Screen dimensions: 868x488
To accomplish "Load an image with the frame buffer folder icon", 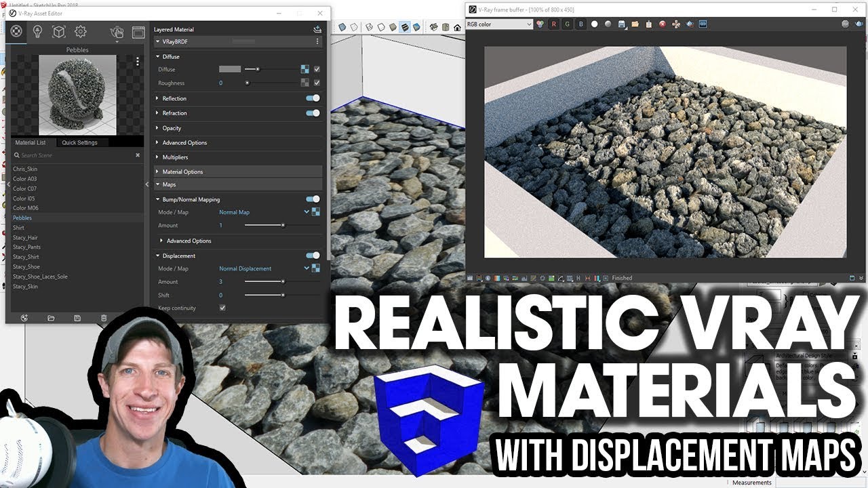I will coord(635,24).
